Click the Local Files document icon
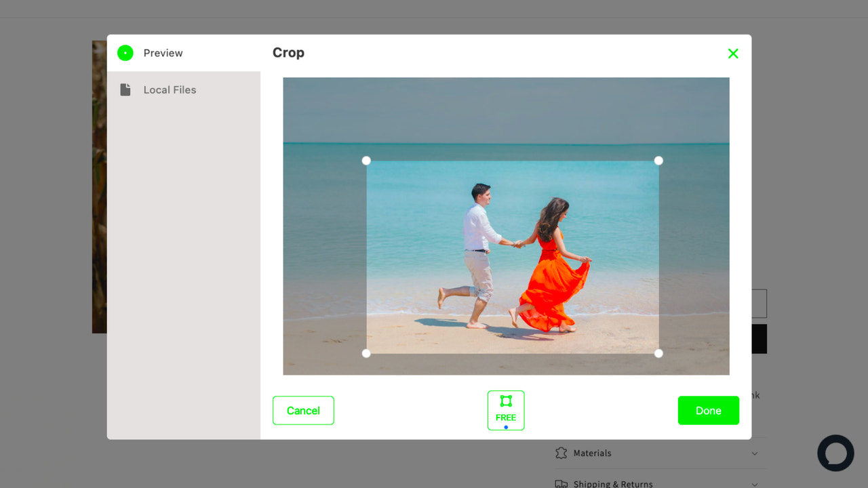868x488 pixels. [125, 89]
